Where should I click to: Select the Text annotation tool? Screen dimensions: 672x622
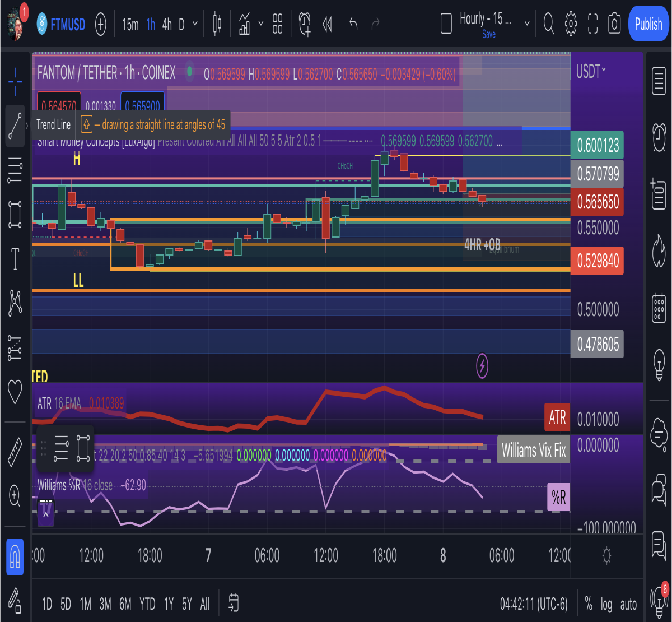[x=15, y=259]
